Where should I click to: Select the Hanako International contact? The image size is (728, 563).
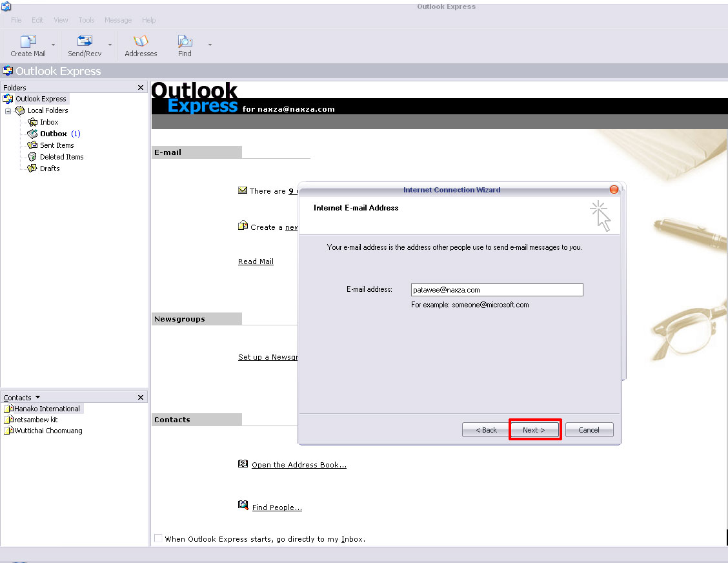(47, 409)
